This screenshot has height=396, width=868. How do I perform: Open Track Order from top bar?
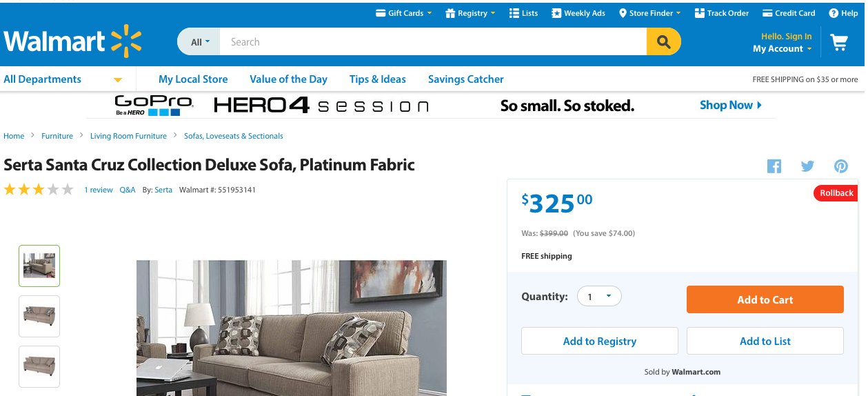721,13
